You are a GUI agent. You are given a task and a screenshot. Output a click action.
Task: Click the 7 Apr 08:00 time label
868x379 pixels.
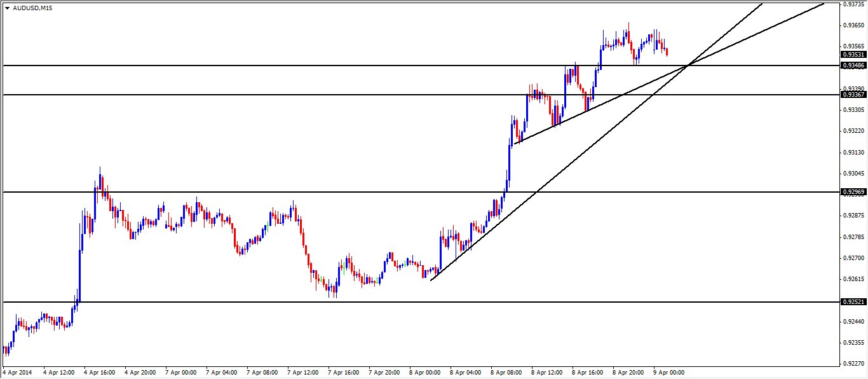(262, 373)
